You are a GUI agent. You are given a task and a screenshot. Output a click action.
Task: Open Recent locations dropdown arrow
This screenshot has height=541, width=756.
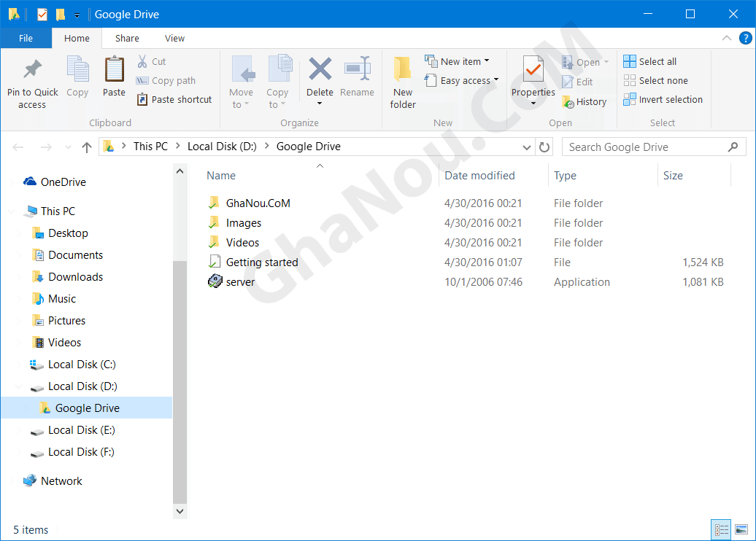click(x=67, y=147)
